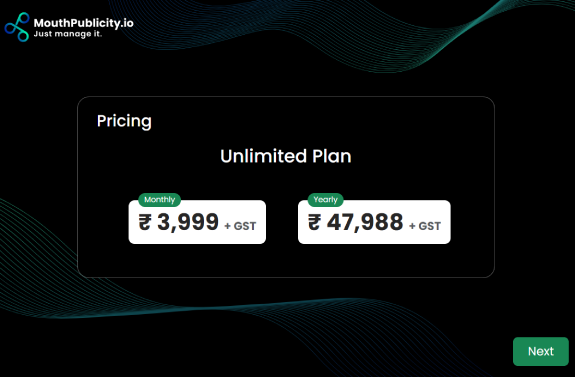The image size is (575, 377).
Task: Click + GST label on Monthly card
Action: tap(240, 226)
